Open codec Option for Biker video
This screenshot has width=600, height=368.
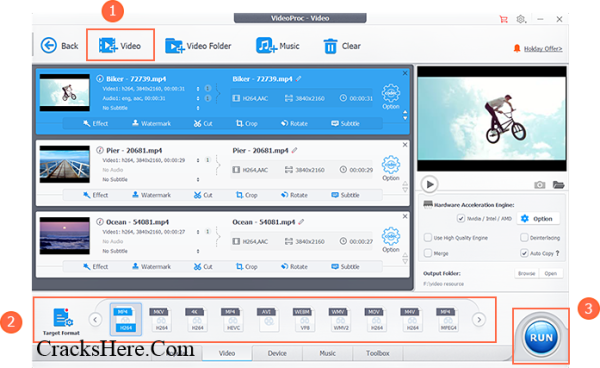[x=391, y=96]
